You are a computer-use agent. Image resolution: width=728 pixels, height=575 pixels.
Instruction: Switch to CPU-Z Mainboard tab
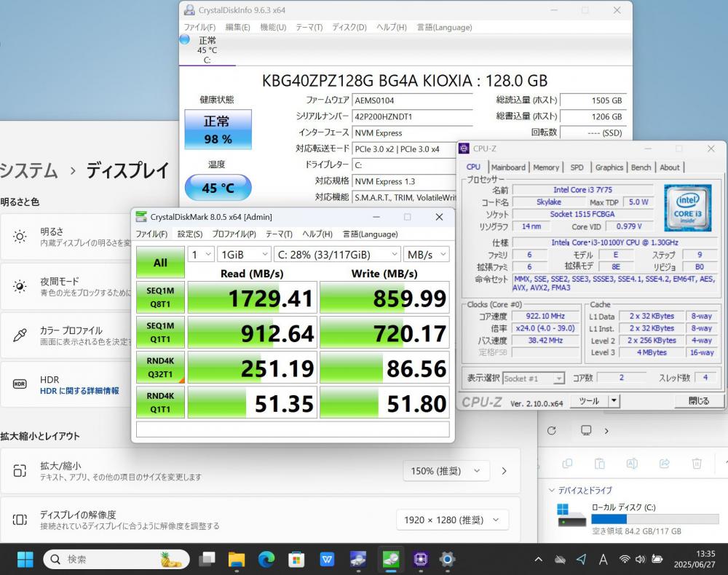tap(508, 167)
